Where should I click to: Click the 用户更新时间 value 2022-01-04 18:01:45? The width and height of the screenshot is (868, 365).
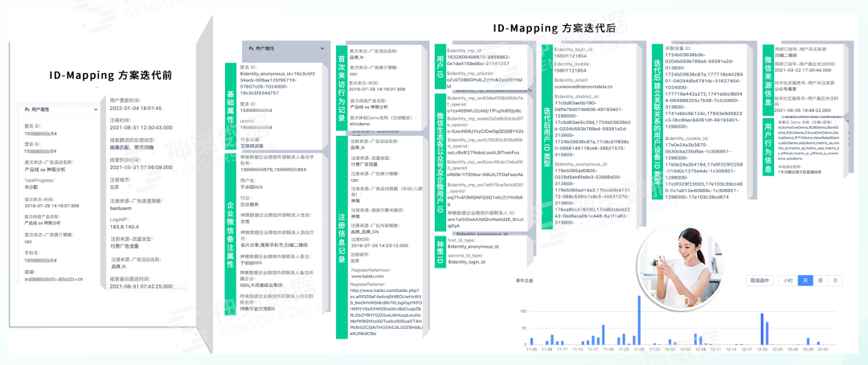point(136,108)
